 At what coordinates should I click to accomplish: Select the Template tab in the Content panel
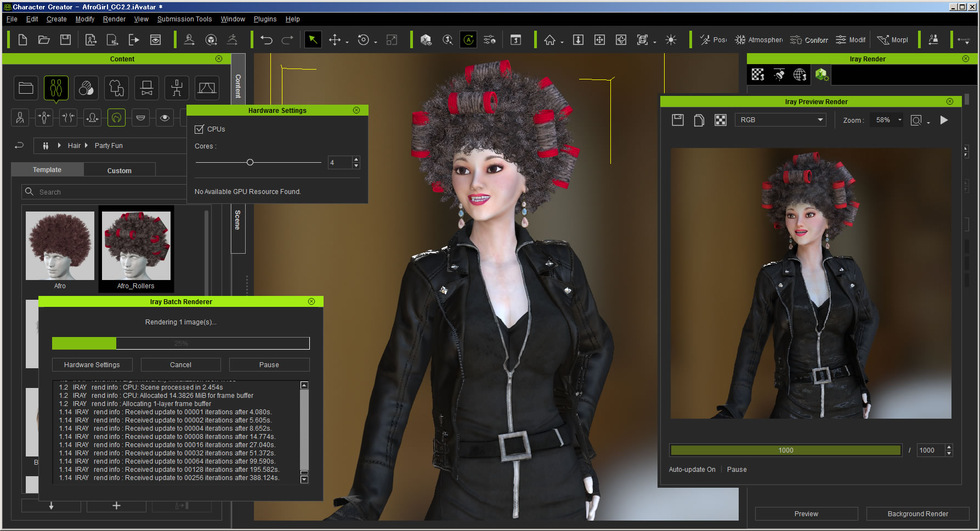click(x=47, y=170)
